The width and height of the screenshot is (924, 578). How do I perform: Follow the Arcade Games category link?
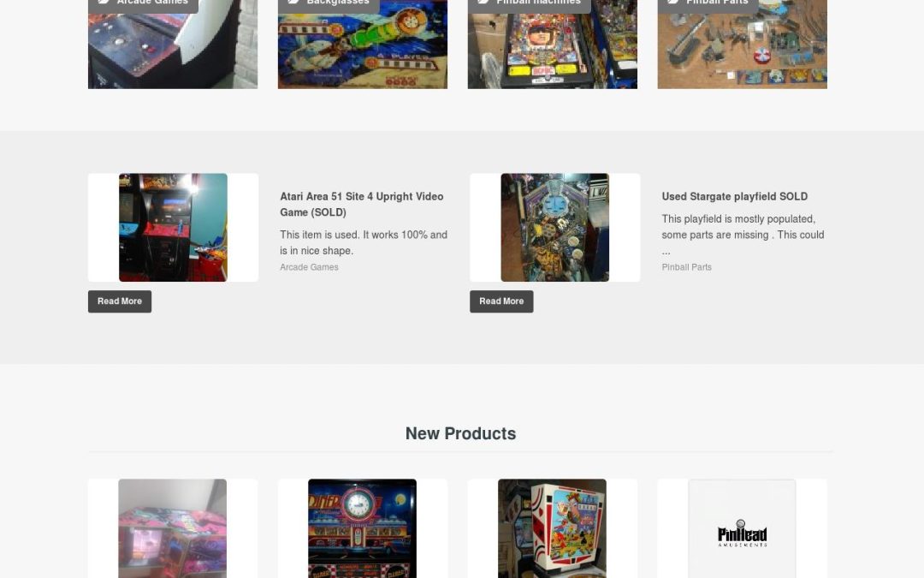pos(309,267)
